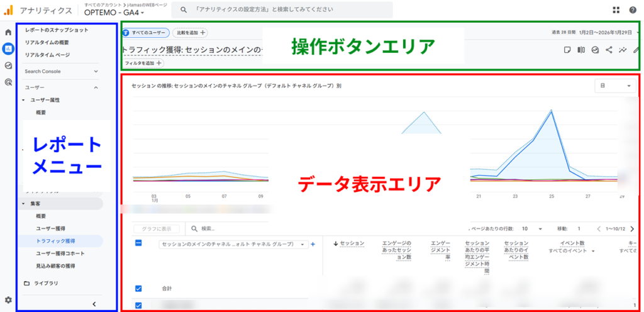The image size is (644, 312).
Task: Click the magnifier icon in top search bar
Action: click(x=184, y=9)
